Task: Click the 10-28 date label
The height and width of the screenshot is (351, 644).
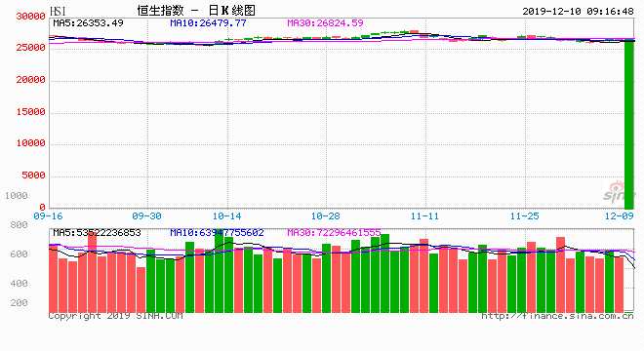Action: [x=326, y=215]
